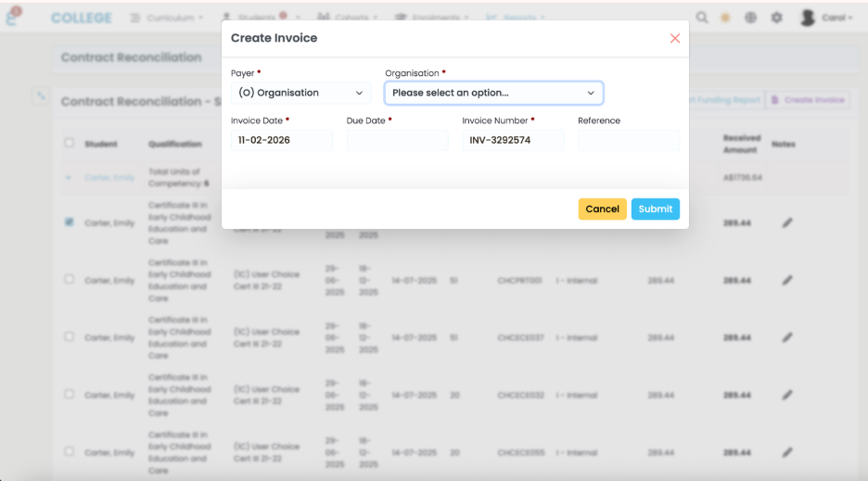This screenshot has height=481, width=868.
Task: Click the pencil notes icon in the checked row
Action: pyautogui.click(x=786, y=222)
